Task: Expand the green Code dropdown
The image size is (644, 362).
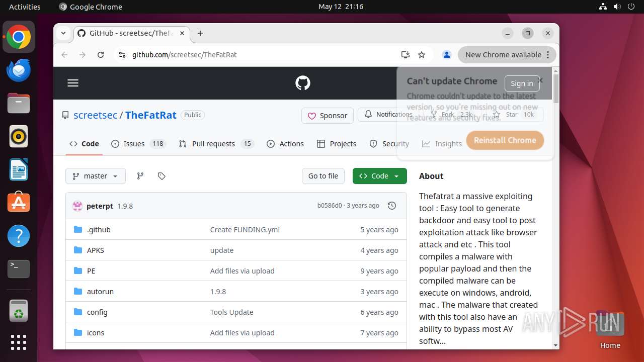Action: pyautogui.click(x=380, y=176)
